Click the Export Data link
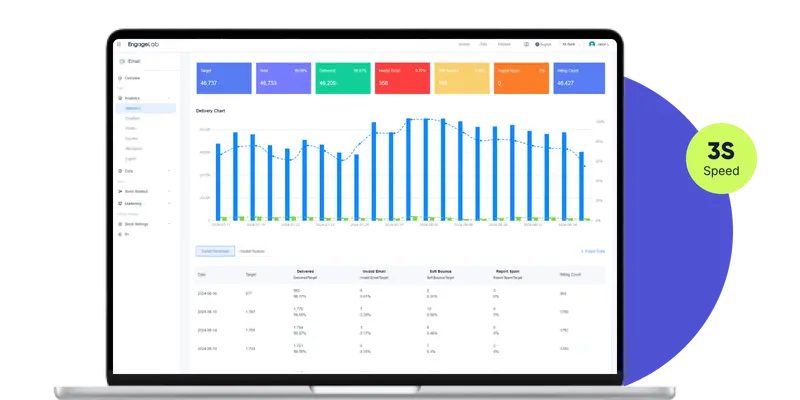 point(593,251)
